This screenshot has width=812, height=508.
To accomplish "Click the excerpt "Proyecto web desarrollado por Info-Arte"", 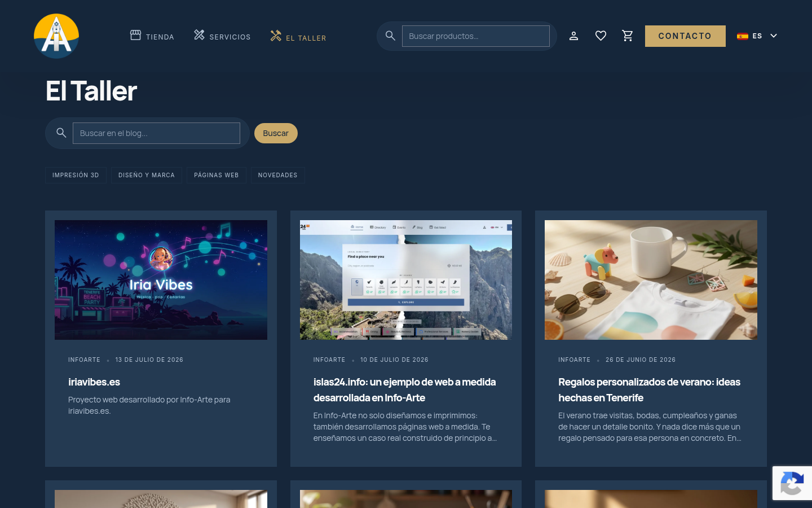I will [149, 405].
